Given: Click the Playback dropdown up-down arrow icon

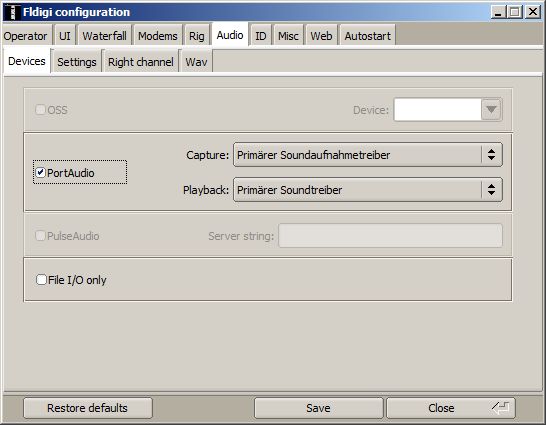Looking at the screenshot, I should (491, 190).
